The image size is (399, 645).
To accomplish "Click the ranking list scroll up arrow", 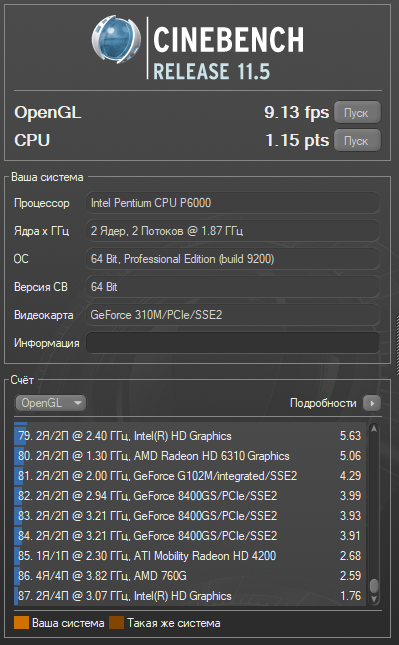I will click(x=373, y=429).
